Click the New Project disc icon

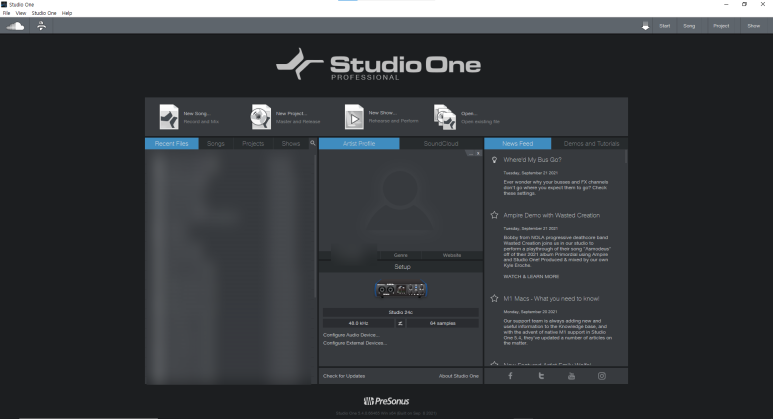[x=261, y=117]
